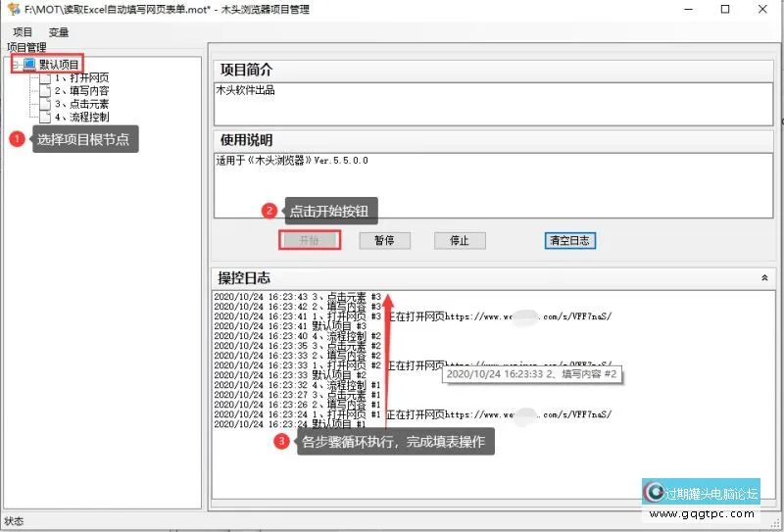Image resolution: width=784 pixels, height=532 pixels.
Task: Click the page icon beside 1、打开网页
Action: [45, 78]
